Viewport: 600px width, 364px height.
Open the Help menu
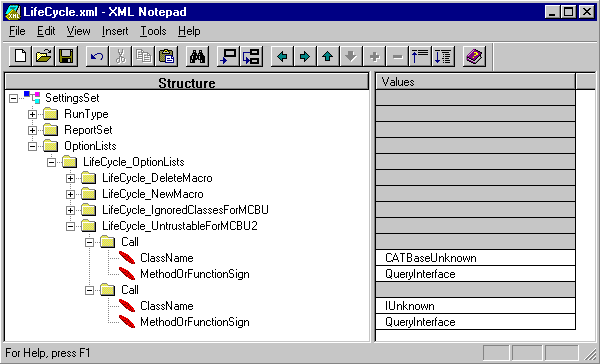coord(189,31)
